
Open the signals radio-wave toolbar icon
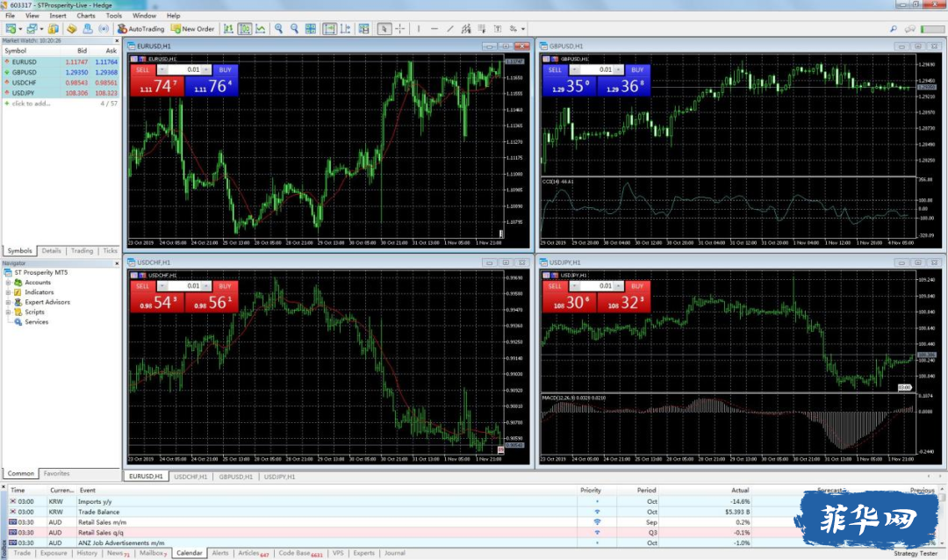click(104, 28)
